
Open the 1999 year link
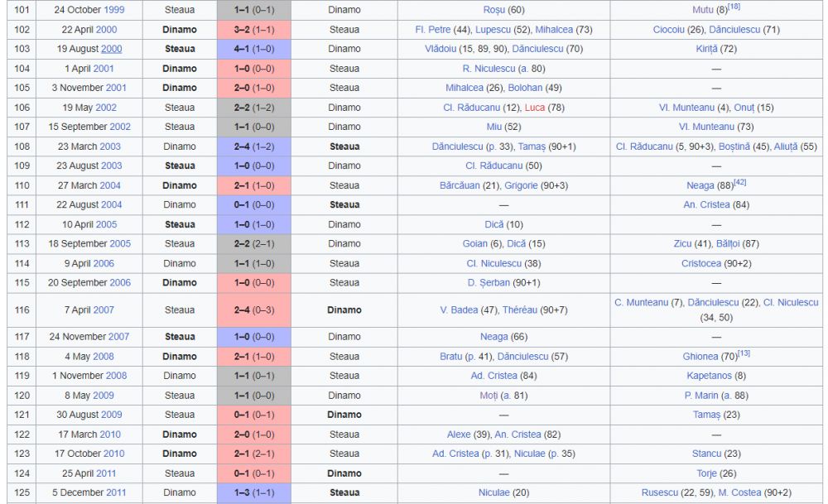[114, 10]
